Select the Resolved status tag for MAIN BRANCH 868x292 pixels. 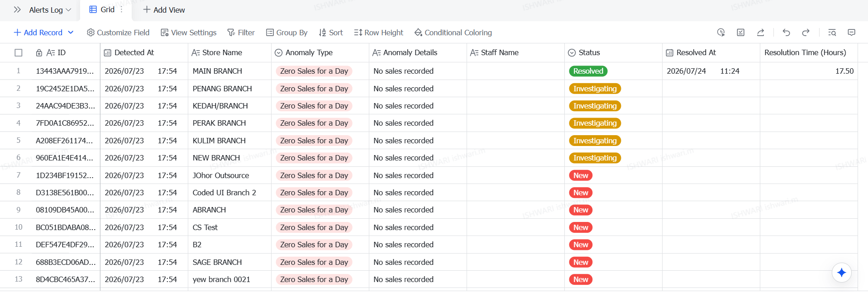588,71
